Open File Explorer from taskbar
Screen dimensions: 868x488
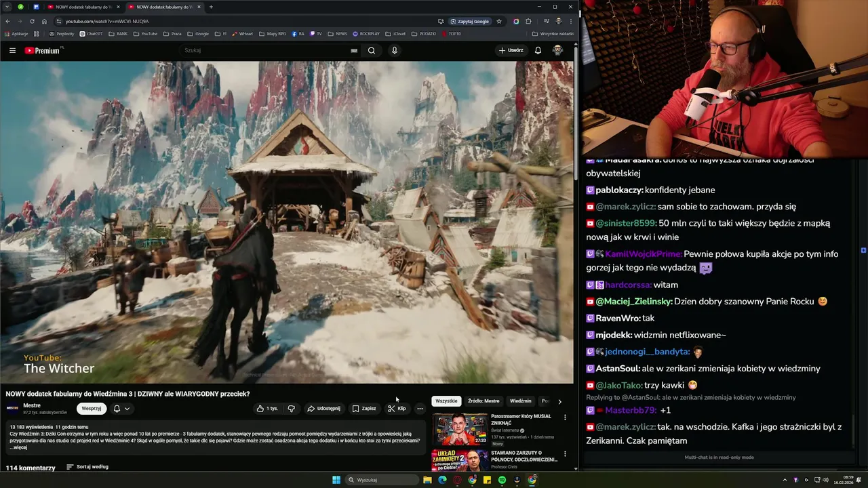(x=427, y=480)
